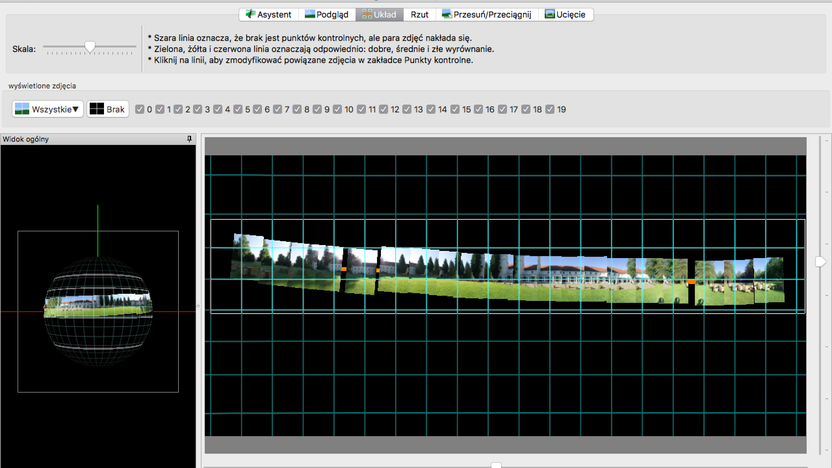
Task: Toggle image 11 checkbox
Action: (361, 109)
